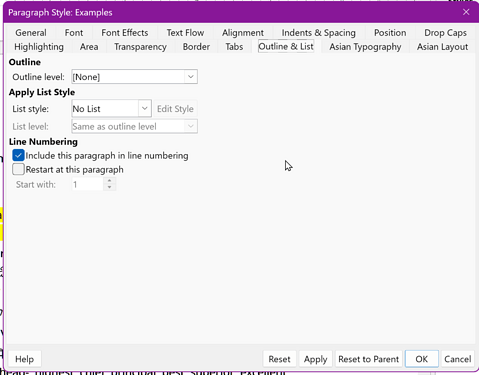This screenshot has width=479, height=375.
Task: Open the Asian Typography tab
Action: (x=365, y=47)
